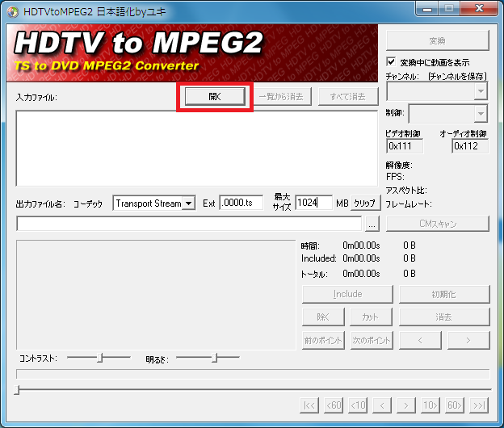Skip forward 10 with 10> button

[430, 405]
